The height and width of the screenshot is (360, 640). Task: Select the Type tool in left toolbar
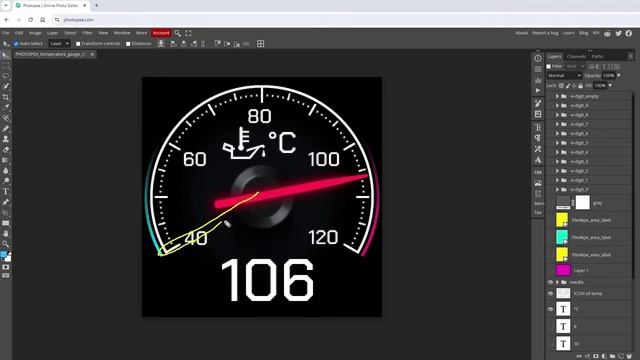[x=6, y=191]
